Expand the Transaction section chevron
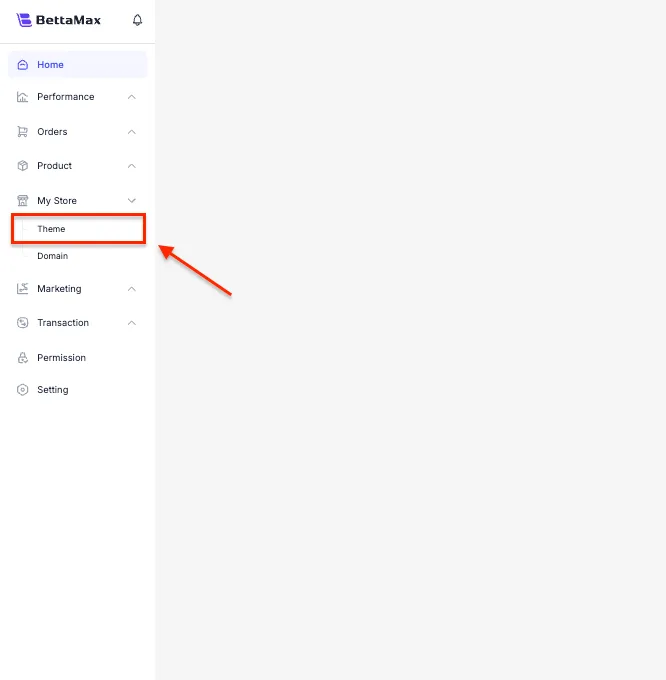 [x=132, y=323]
